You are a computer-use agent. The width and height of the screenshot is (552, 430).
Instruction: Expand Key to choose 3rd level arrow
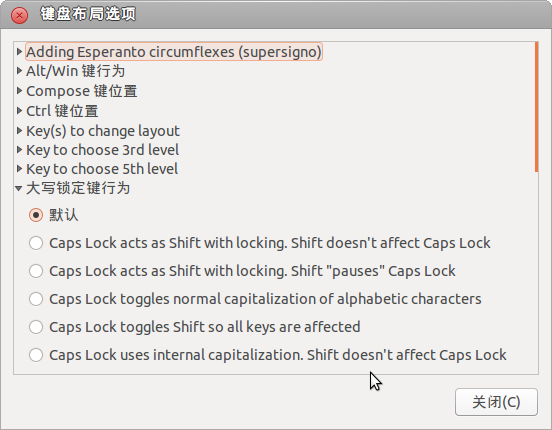click(x=19, y=150)
